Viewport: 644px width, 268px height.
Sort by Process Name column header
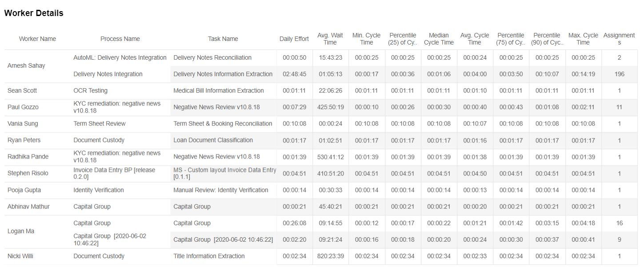[x=120, y=39]
